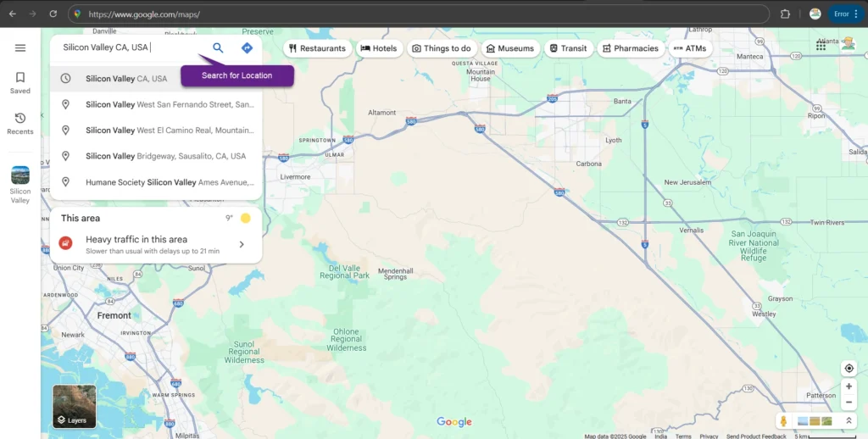Click Del Valle Regional Park label
The image size is (868, 439).
coord(344,272)
